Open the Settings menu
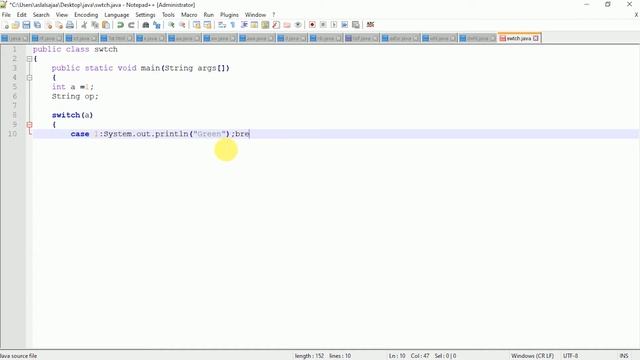Viewport: 640px width, 360px height. (x=145, y=15)
